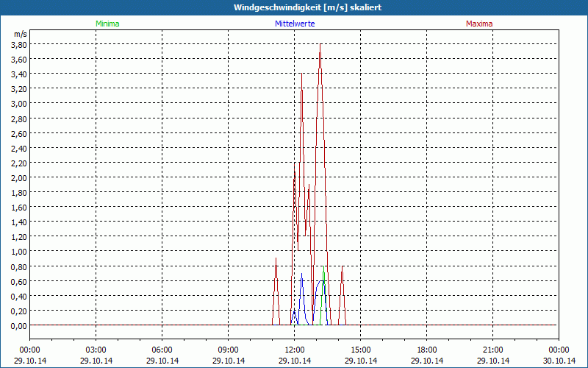Click the 2,20 y-axis value
The image size is (588, 368).
point(19,163)
